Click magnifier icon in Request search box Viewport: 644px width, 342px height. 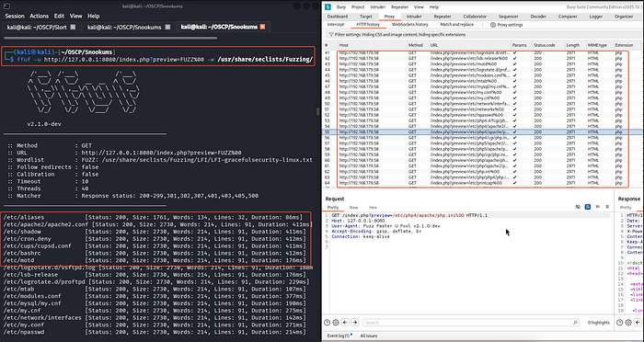point(575,323)
